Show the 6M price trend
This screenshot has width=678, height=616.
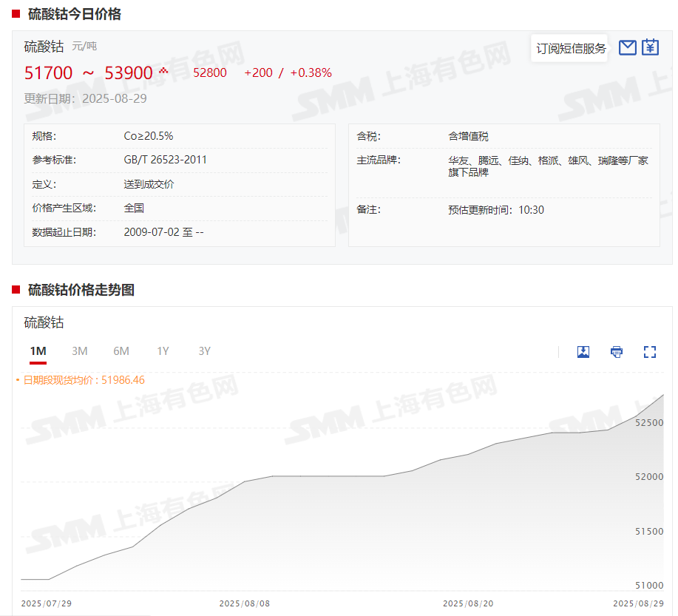[121, 351]
